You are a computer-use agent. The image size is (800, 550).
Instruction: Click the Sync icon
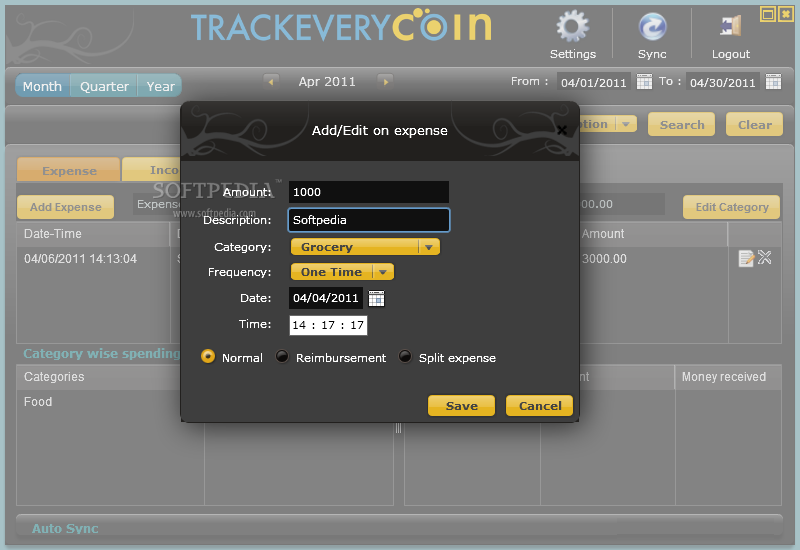click(x=652, y=27)
